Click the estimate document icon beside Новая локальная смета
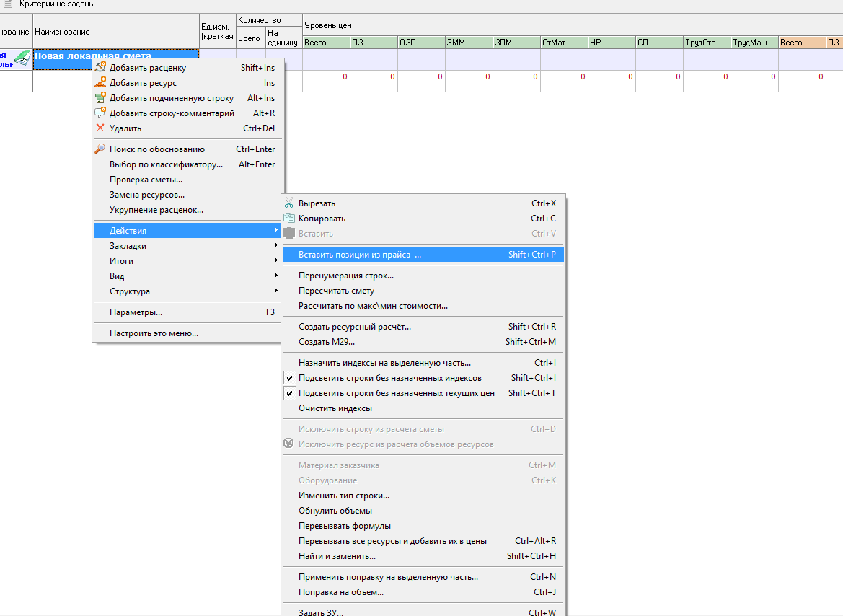Image resolution: width=843 pixels, height=616 pixels. coord(22,58)
